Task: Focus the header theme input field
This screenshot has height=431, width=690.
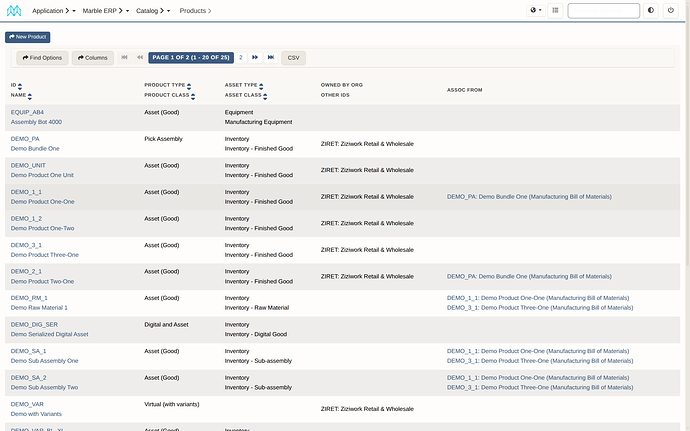Action: point(604,11)
